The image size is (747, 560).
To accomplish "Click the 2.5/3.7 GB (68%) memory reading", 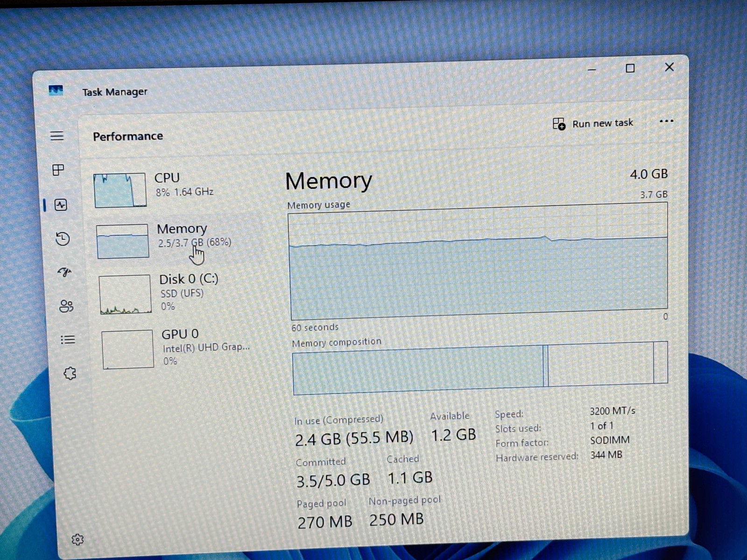I will point(194,243).
